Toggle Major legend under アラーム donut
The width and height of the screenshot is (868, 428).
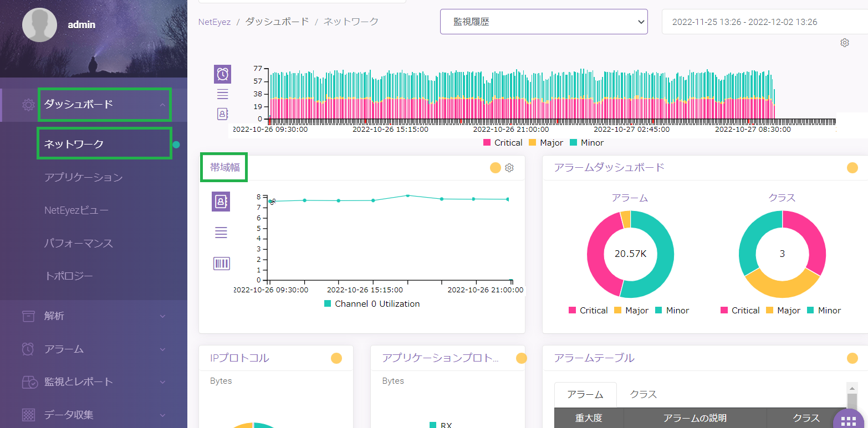631,310
